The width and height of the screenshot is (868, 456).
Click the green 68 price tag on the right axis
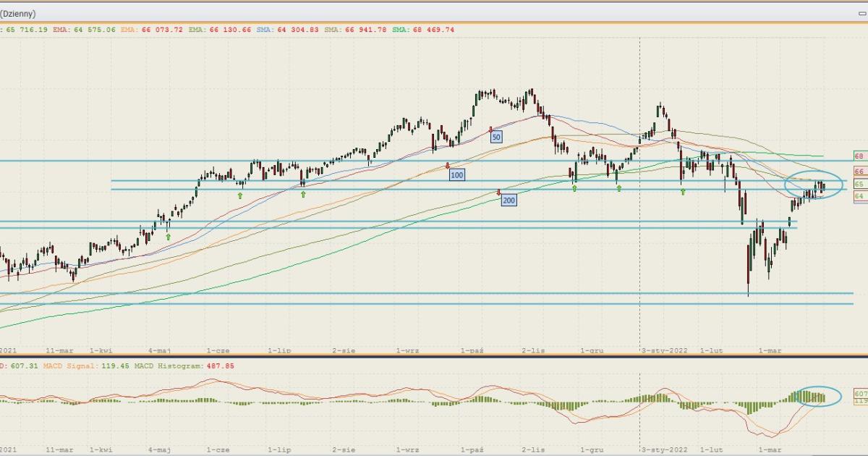tap(859, 156)
